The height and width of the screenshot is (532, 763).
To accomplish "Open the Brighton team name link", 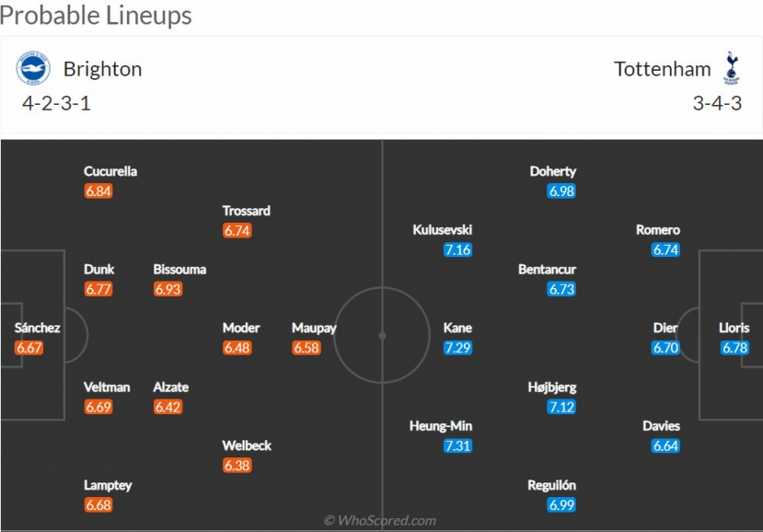I will [x=103, y=69].
